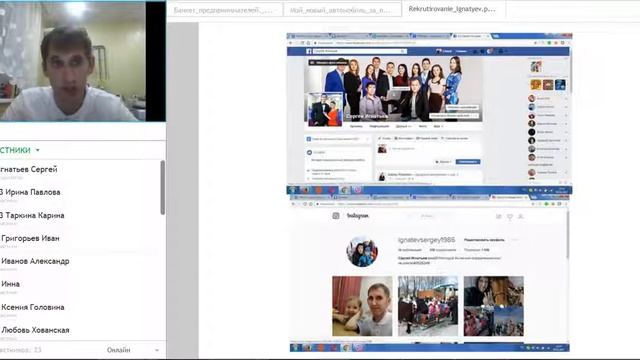This screenshot has width=640, height=360.
Task: Switch to the Билет_предпринимателей document tab
Action: [x=225, y=9]
